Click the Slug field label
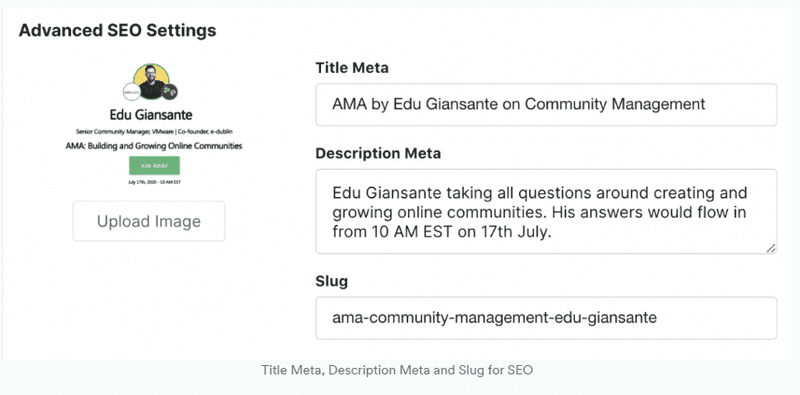 [x=332, y=281]
